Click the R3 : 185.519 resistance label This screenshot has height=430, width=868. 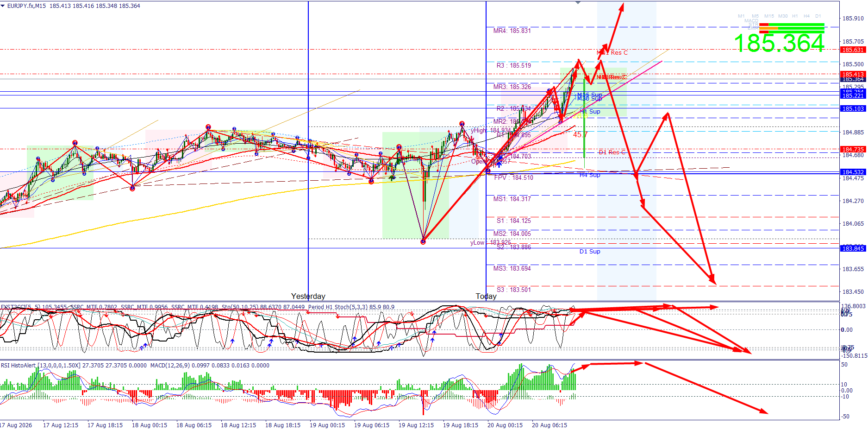[x=514, y=66]
